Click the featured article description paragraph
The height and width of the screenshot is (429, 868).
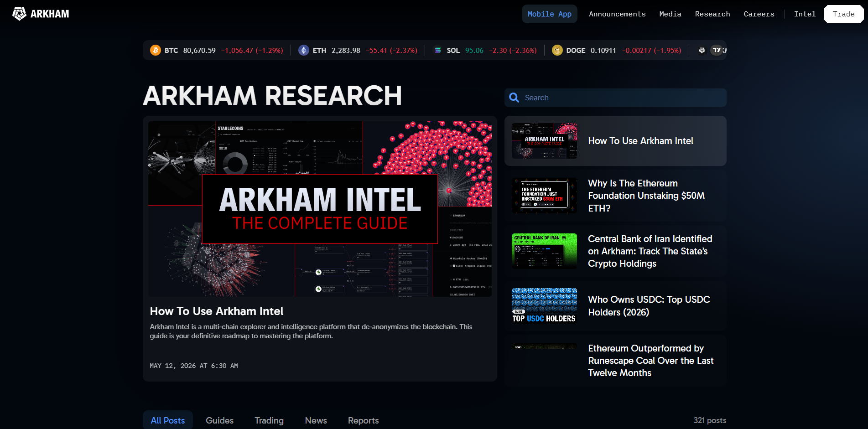311,331
